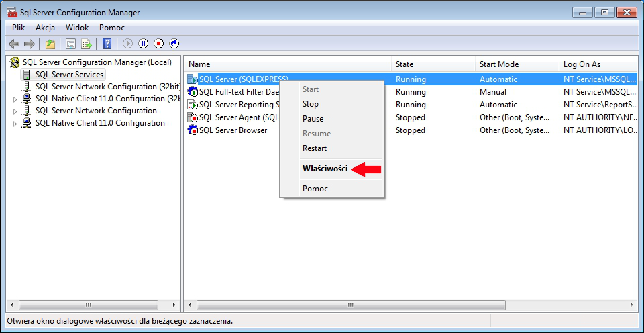Open Help via the question mark icon
This screenshot has width=644, height=333.
[107, 44]
